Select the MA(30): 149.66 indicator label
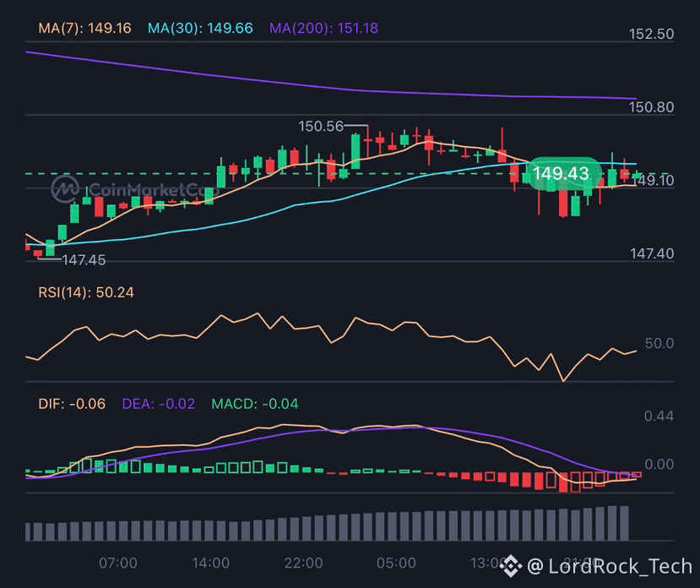The height and width of the screenshot is (588, 700). tap(200, 28)
